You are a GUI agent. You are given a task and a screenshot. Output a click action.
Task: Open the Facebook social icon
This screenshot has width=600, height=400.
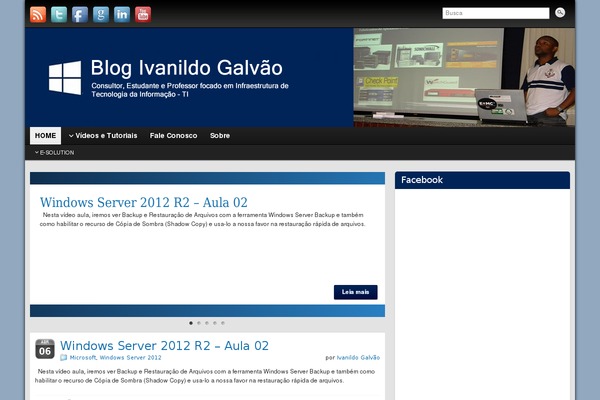(x=80, y=15)
